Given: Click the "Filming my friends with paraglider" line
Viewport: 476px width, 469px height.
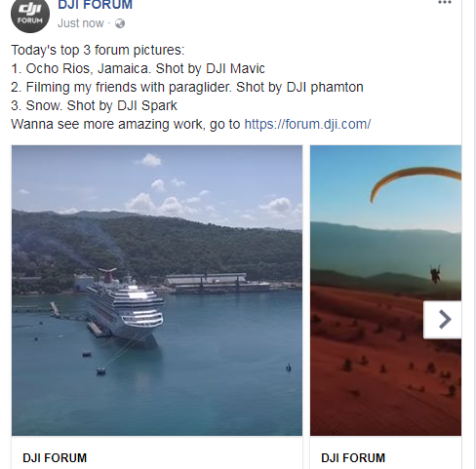Looking at the screenshot, I should (x=187, y=87).
